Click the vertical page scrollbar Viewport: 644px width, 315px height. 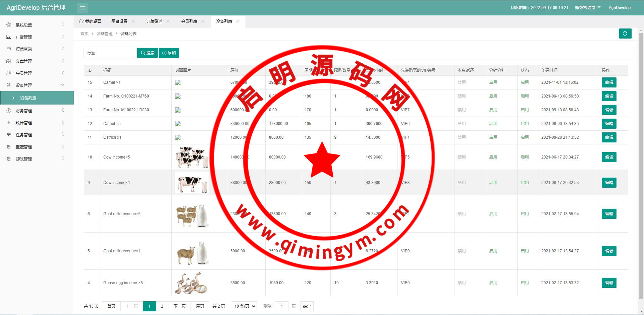pos(641,168)
